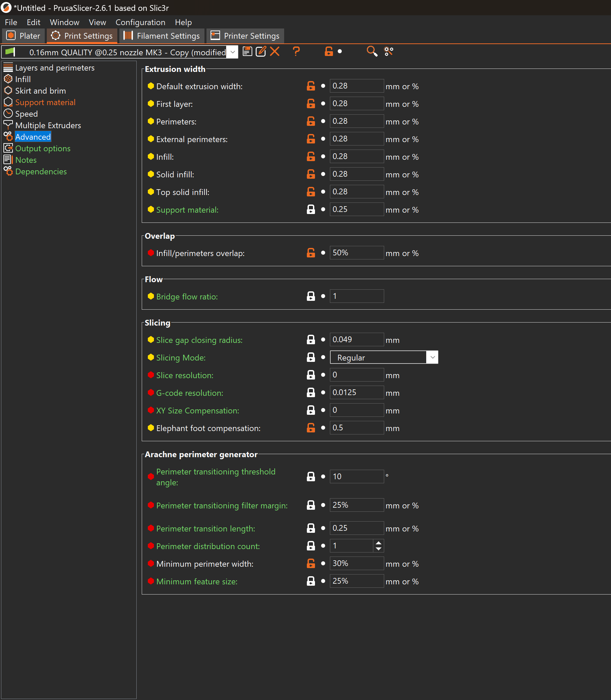Click unlock icon next to First layer
Image resolution: width=611 pixels, height=700 pixels.
pos(311,104)
